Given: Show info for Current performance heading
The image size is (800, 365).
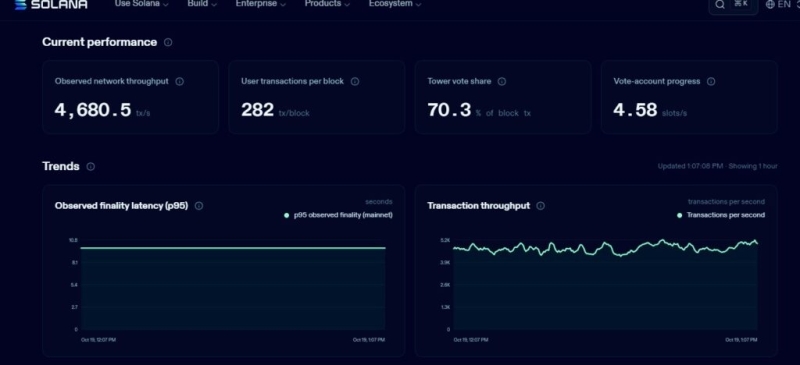Looking at the screenshot, I should point(168,42).
